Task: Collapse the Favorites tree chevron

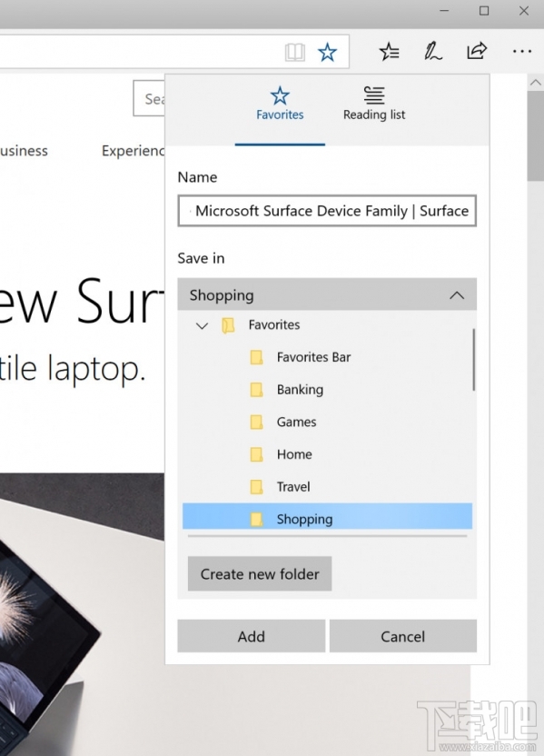Action: [202, 325]
